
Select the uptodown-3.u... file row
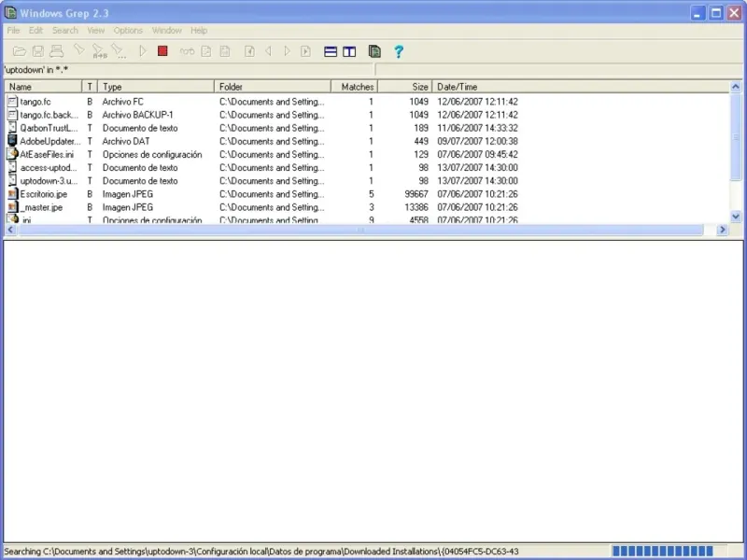click(367, 181)
